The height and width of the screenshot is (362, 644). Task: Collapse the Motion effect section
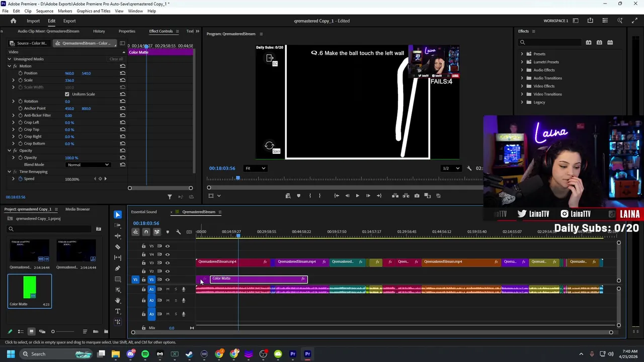coord(9,66)
